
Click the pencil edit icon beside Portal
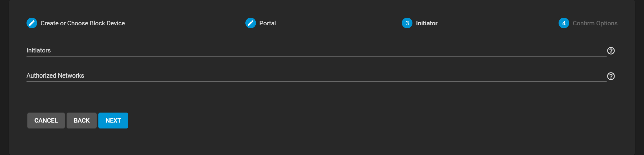pos(251,23)
